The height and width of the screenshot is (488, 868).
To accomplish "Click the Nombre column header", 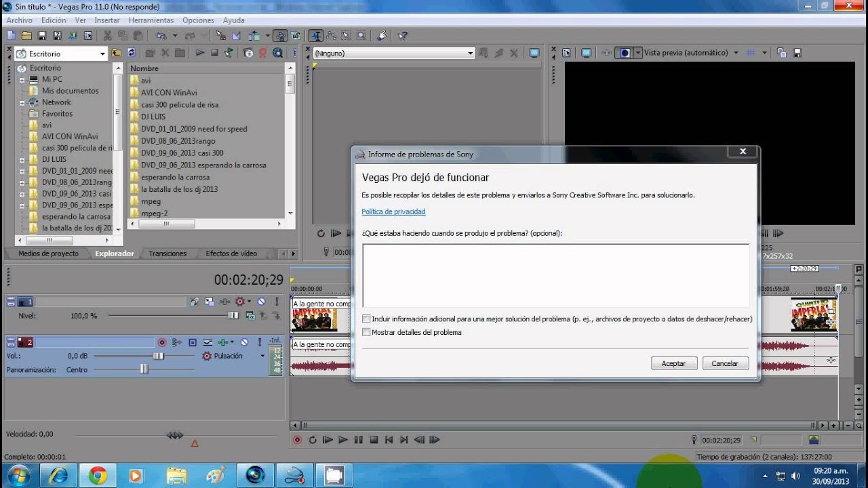I will (206, 68).
